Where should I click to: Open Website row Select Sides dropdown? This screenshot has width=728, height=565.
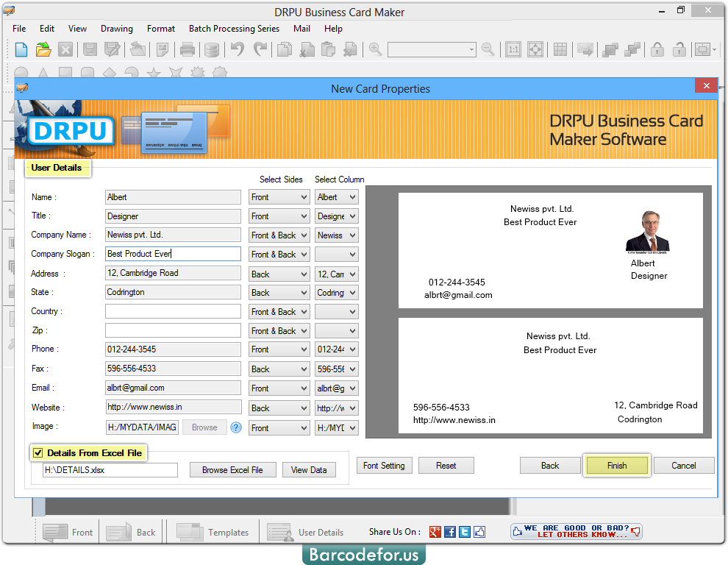tap(279, 408)
